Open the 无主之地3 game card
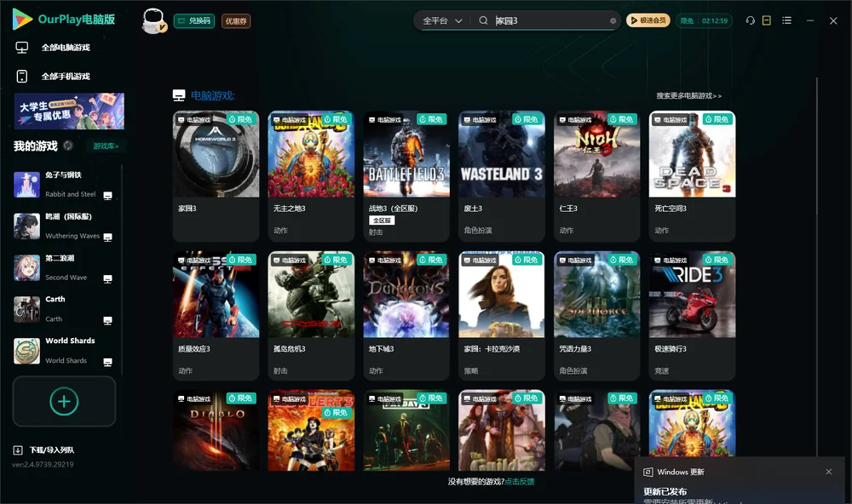Screen dimensions: 852x504 pyautogui.click(x=311, y=176)
